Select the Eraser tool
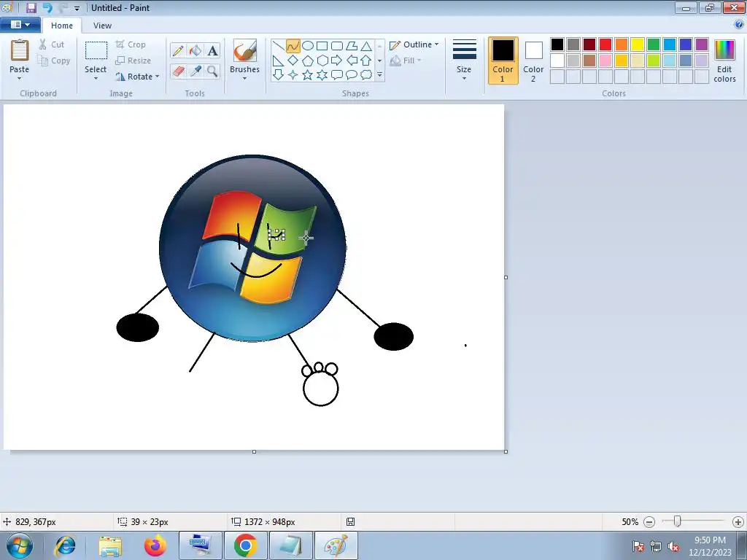Image resolution: width=747 pixels, height=560 pixels. [x=178, y=71]
